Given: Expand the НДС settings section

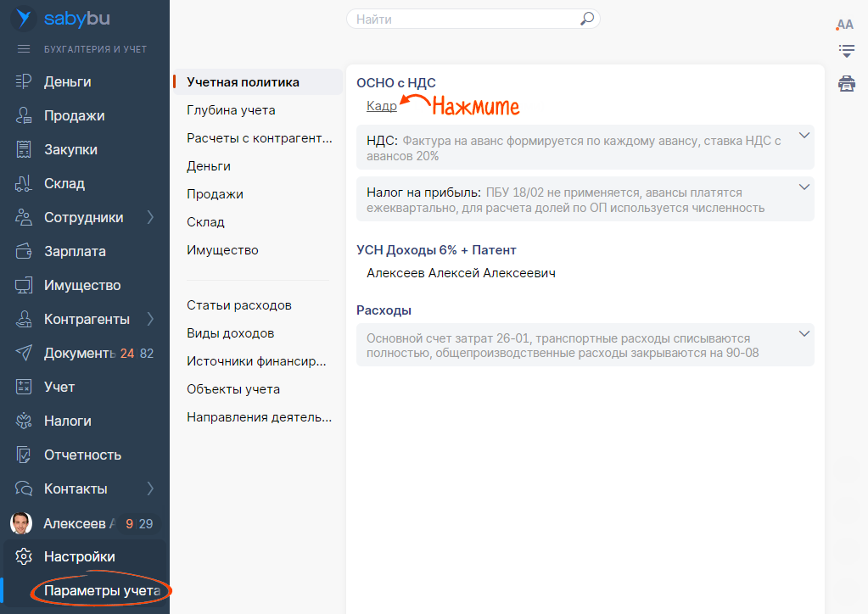Looking at the screenshot, I should [x=804, y=137].
